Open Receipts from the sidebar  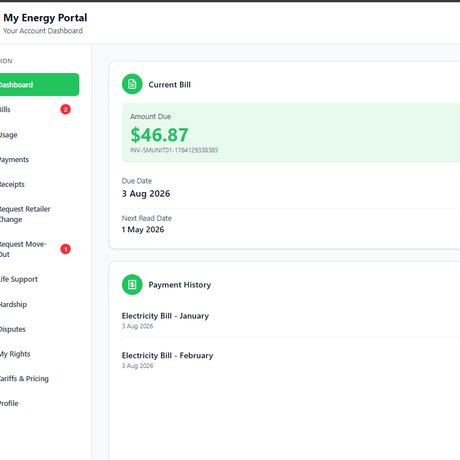coord(39,184)
